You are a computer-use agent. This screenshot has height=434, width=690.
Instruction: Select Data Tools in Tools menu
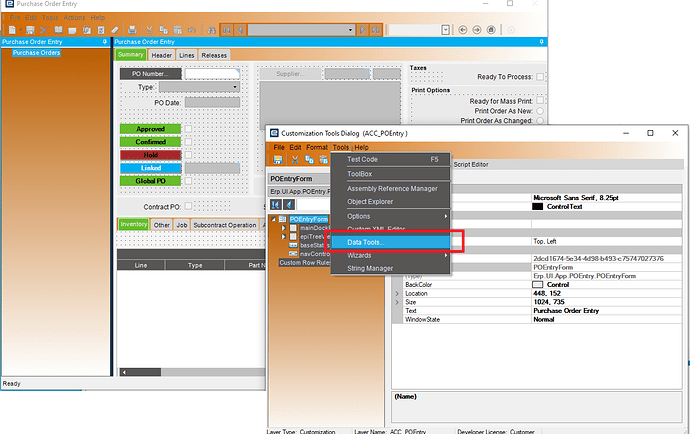point(391,243)
